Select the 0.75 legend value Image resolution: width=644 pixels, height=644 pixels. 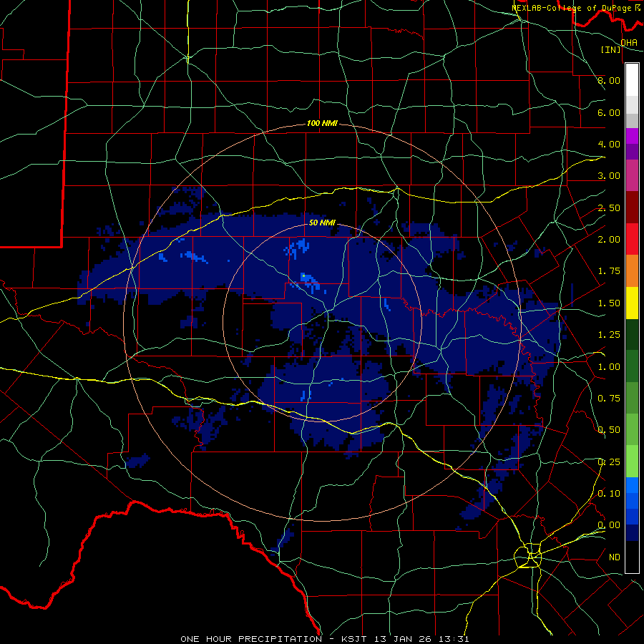tap(609, 399)
